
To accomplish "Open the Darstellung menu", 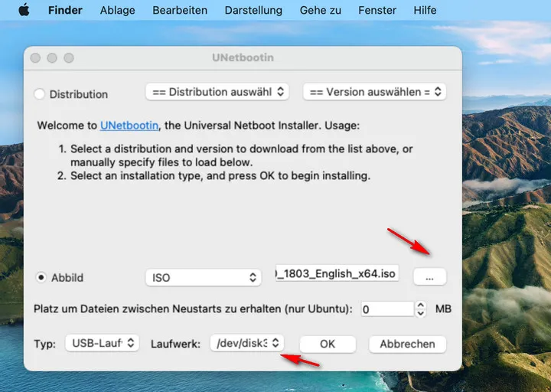I will point(253,10).
